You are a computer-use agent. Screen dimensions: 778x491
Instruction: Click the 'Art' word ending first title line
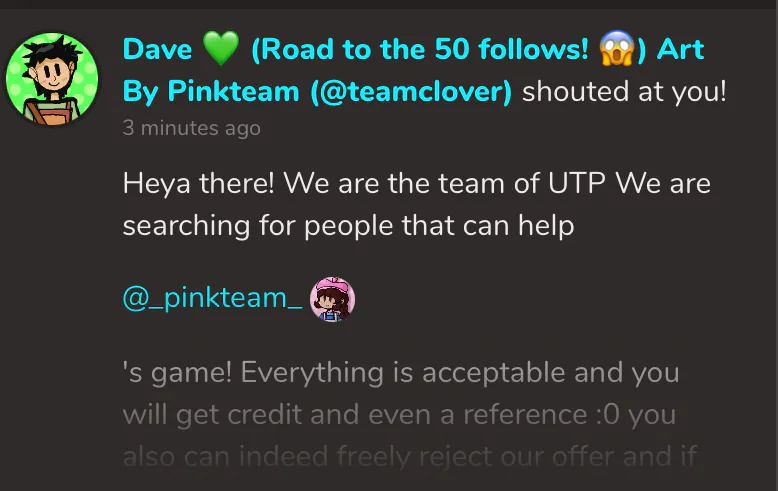click(x=680, y=49)
